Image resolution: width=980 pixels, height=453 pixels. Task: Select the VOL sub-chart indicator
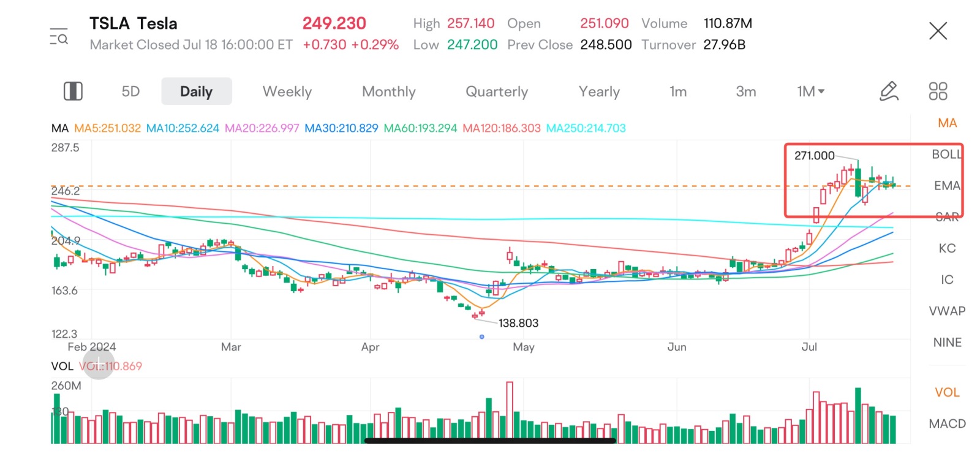[947, 392]
